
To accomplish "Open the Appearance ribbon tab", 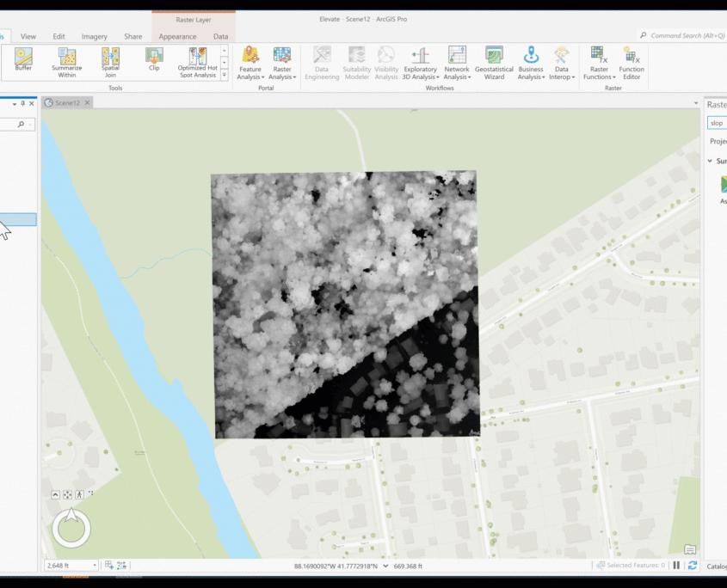I will tap(177, 37).
